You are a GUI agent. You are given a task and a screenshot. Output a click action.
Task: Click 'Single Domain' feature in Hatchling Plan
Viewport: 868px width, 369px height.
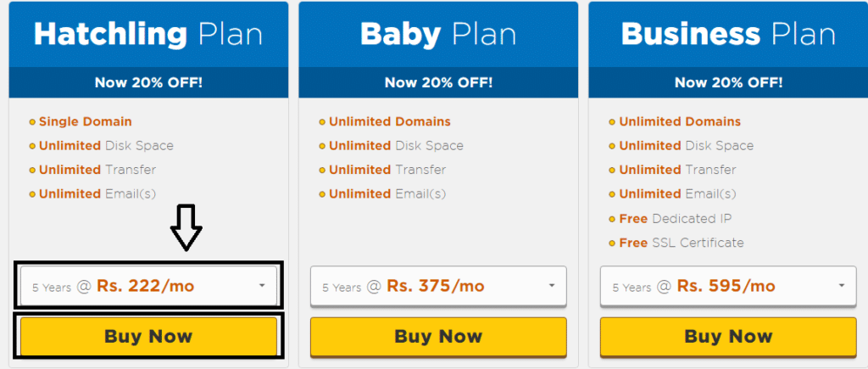86,122
